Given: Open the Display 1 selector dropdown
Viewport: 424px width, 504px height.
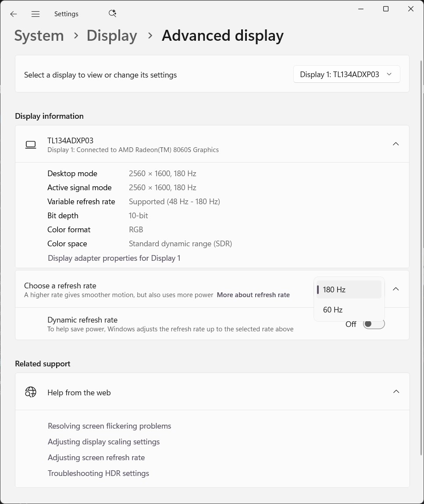Looking at the screenshot, I should tap(346, 75).
